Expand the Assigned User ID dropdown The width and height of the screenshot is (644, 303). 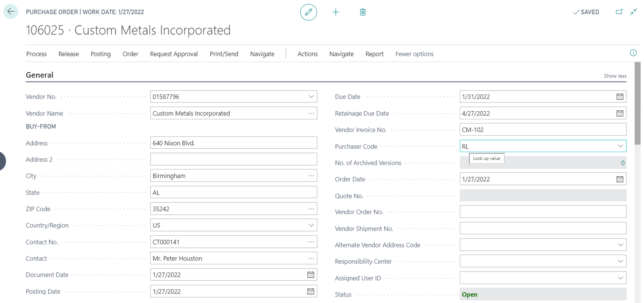[620, 278]
